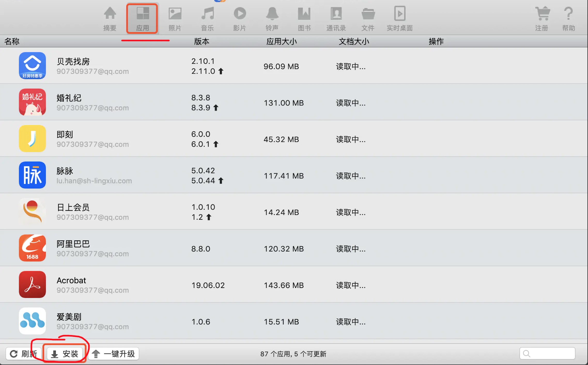Focus the search field in bottom bar

point(547,353)
